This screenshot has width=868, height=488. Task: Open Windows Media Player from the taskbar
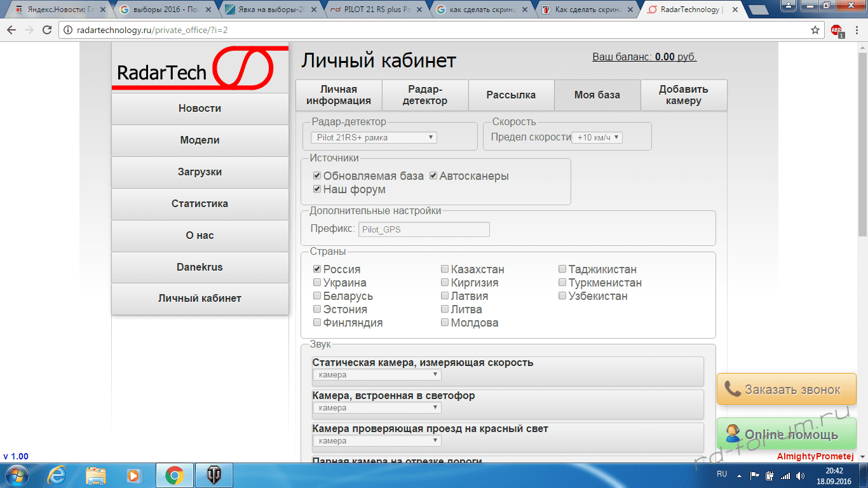(x=134, y=475)
